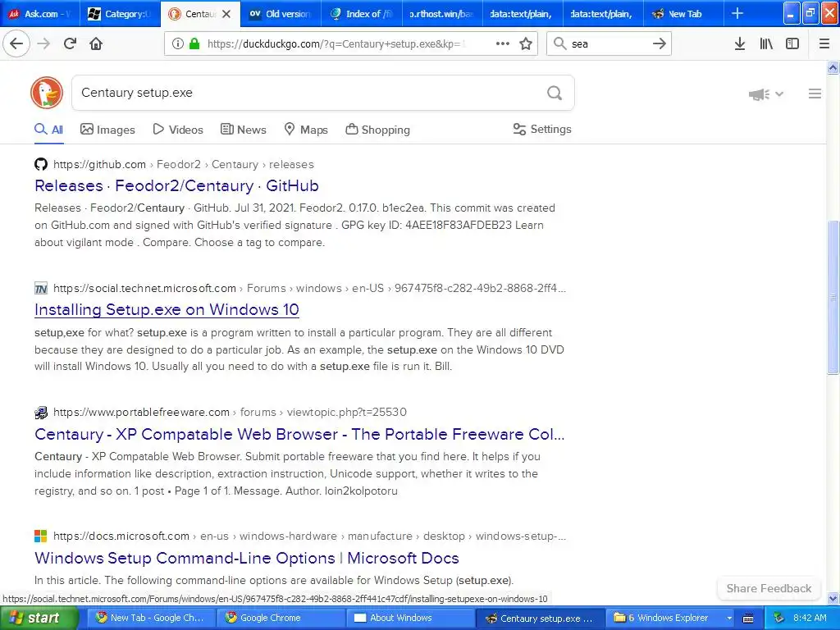The height and width of the screenshot is (630, 840).
Task: Bookmark this page with the star
Action: pos(526,43)
